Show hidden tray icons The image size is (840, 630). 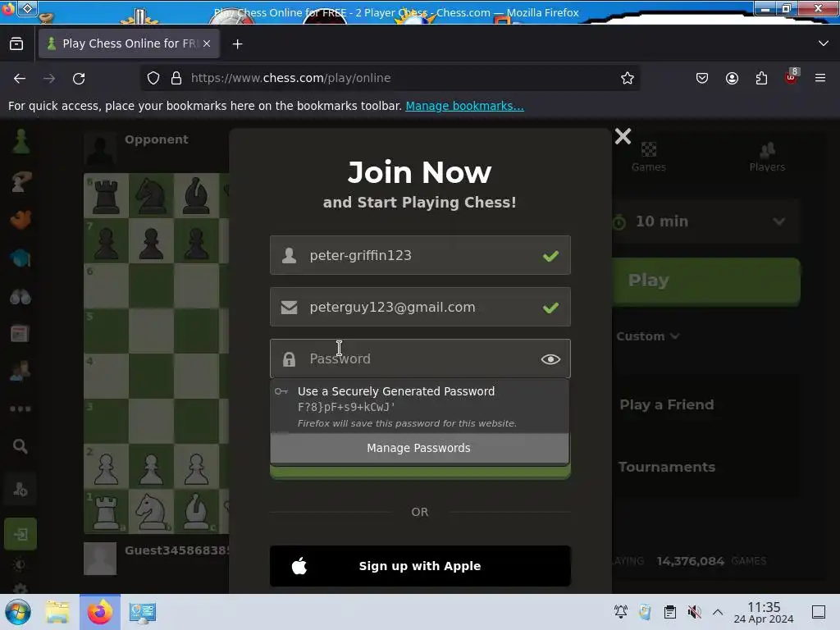pyautogui.click(x=718, y=612)
